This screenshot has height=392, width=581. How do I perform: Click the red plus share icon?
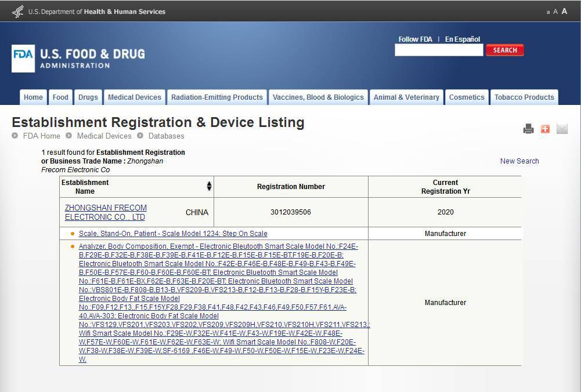(x=545, y=129)
